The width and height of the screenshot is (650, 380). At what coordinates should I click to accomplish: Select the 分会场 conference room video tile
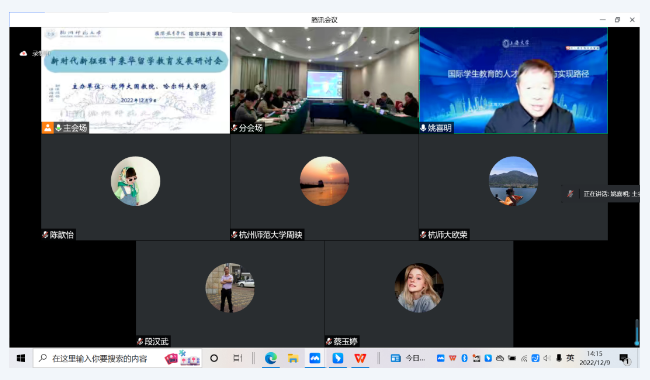325,80
